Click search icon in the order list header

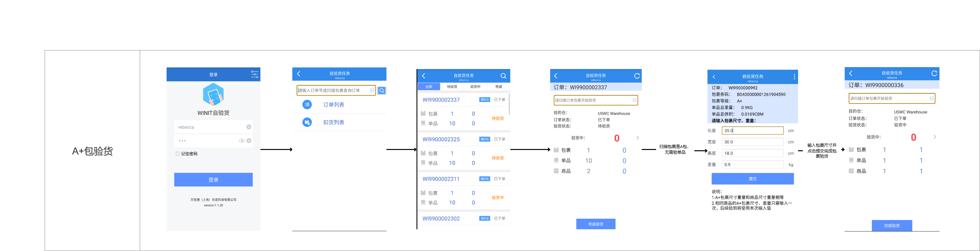pos(503,76)
